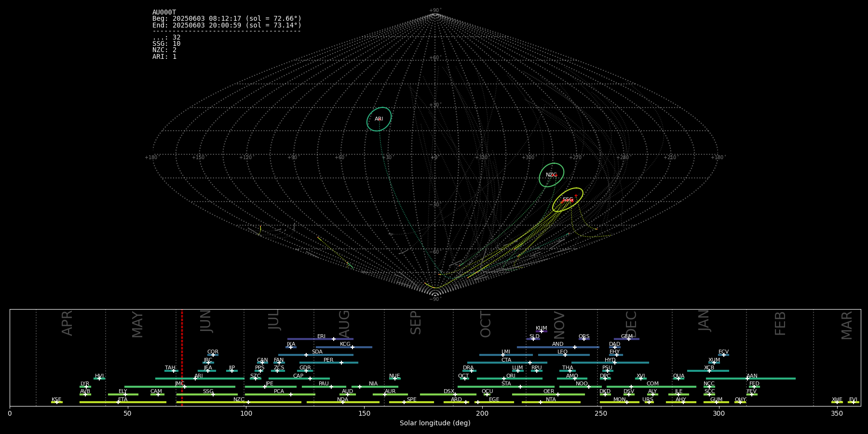Select the CAP shower label in the timeline
Image resolution: width=868 pixels, height=434 pixels.
click(298, 376)
